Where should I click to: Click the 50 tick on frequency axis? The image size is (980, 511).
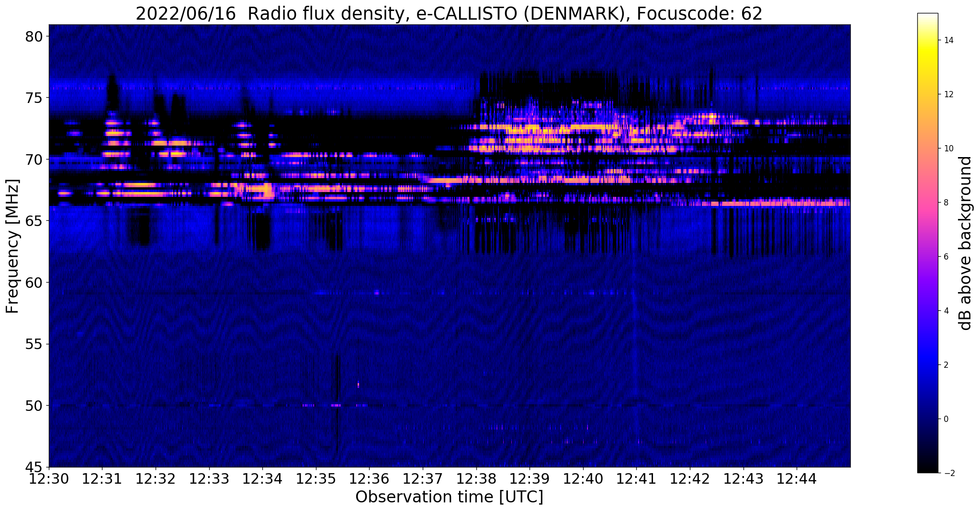[x=34, y=406]
